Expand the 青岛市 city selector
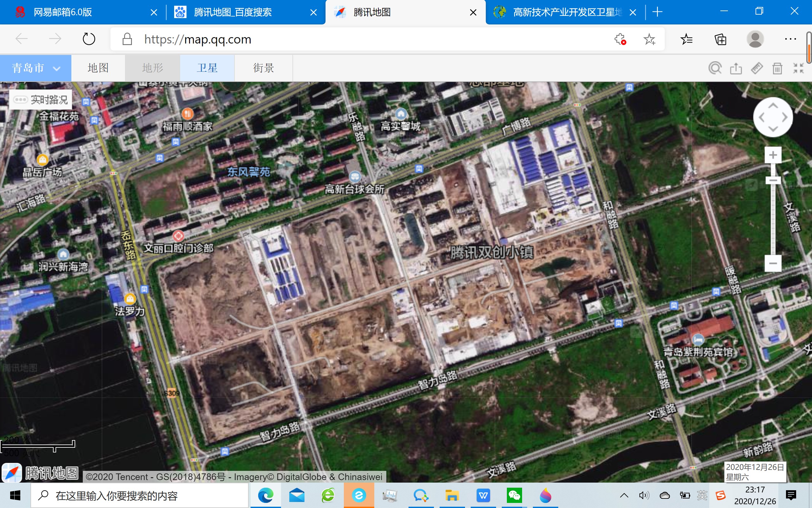The image size is (812, 508). click(36, 68)
